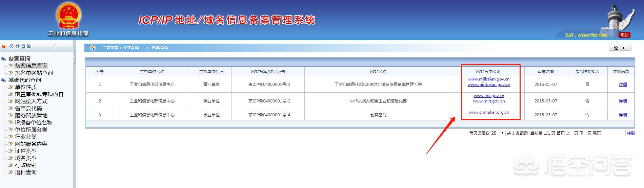The width and height of the screenshot is (644, 188).
Task: Click 下一页 next page link
Action: (x=585, y=133)
